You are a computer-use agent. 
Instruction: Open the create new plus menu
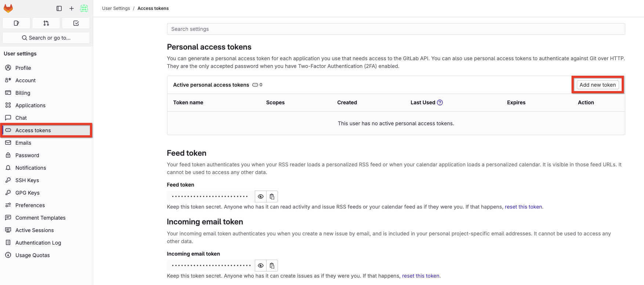pyautogui.click(x=72, y=8)
